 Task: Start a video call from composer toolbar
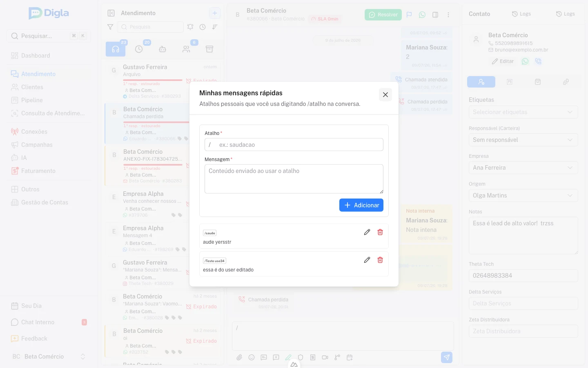[325, 357]
